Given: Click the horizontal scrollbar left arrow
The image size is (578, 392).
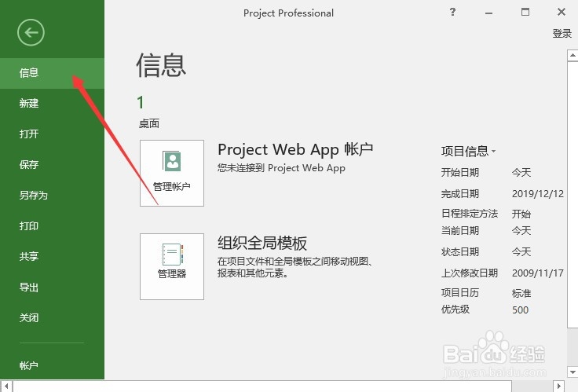Looking at the screenshot, I should coord(6,386).
